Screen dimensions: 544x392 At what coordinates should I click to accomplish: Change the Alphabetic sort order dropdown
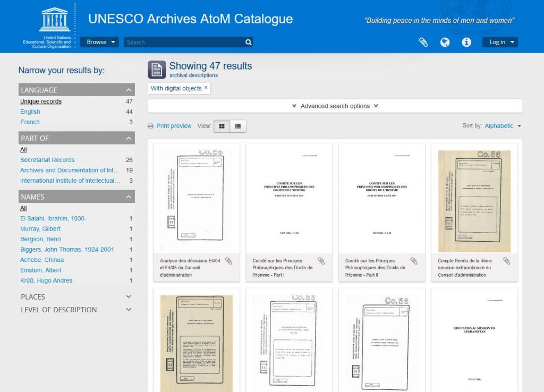(503, 126)
